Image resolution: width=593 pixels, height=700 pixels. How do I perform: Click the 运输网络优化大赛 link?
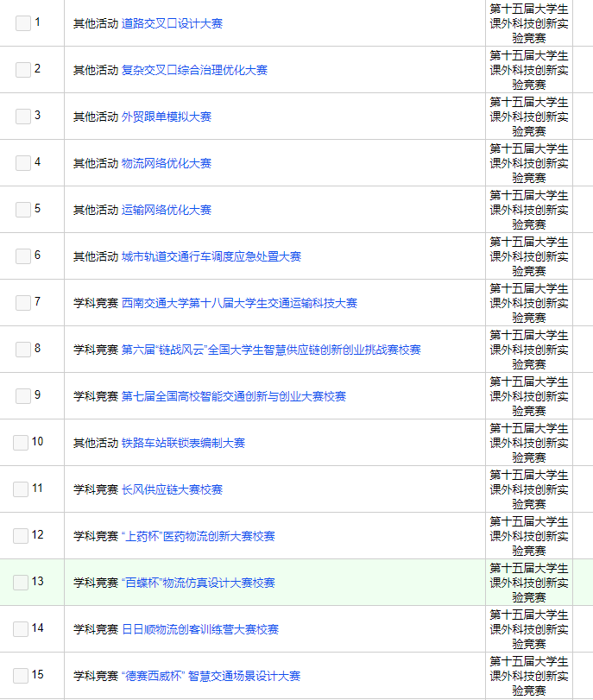[x=167, y=210]
